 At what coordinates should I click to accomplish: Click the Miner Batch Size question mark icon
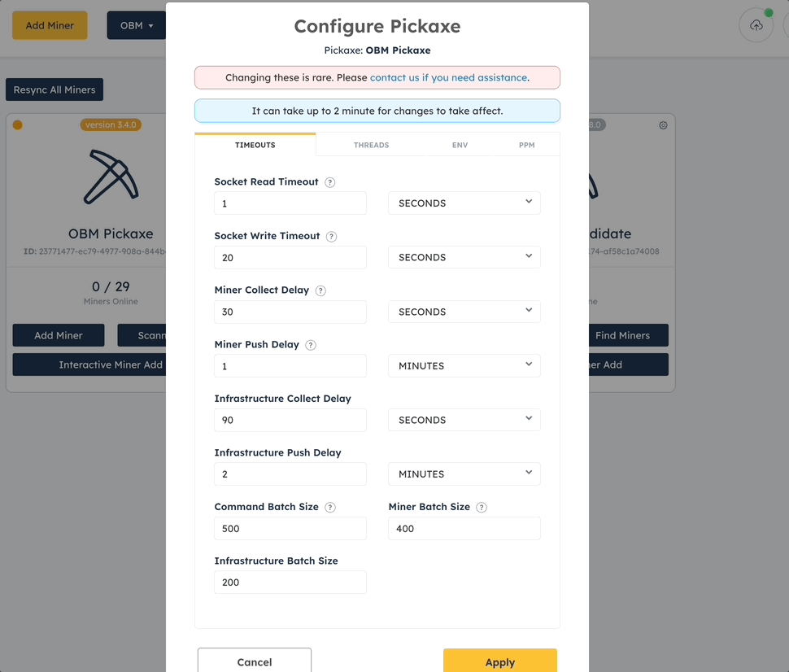[x=482, y=507]
